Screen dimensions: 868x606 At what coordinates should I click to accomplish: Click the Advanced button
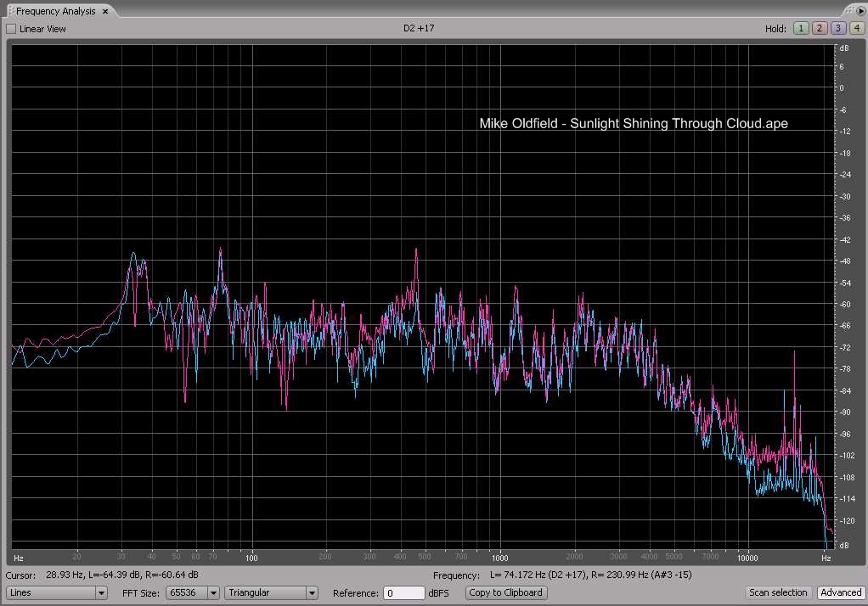841,592
